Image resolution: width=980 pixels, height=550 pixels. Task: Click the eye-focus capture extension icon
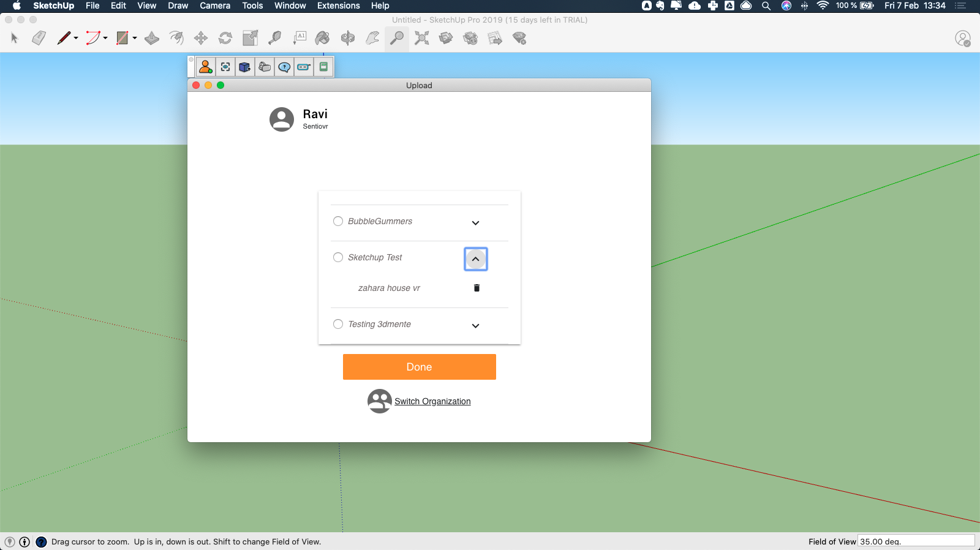coord(225,67)
